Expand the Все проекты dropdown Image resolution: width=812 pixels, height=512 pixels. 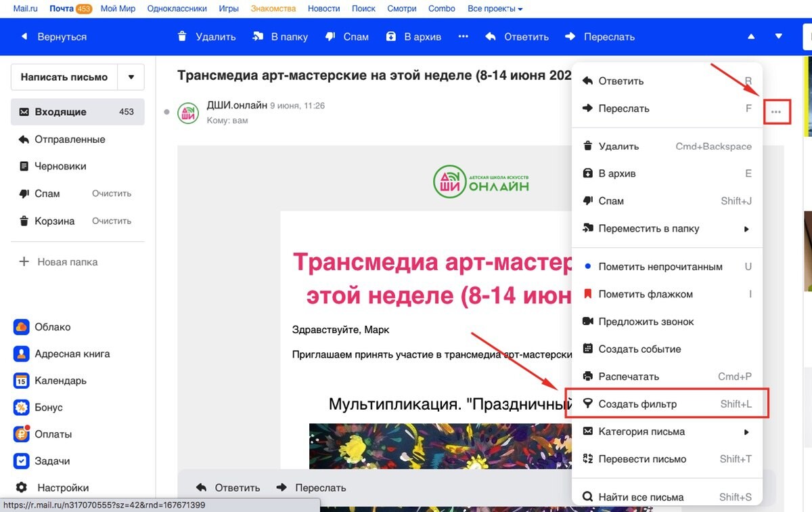pyautogui.click(x=495, y=9)
